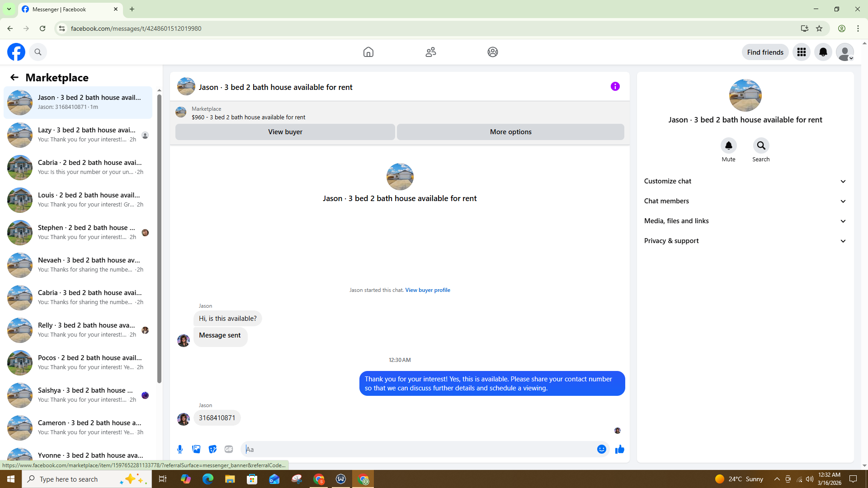The image size is (868, 488).
Task: Go to the Facebook Home tab
Action: coord(368,52)
